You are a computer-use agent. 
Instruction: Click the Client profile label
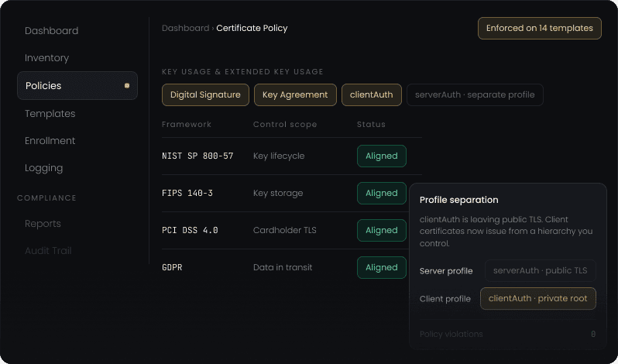tap(445, 299)
